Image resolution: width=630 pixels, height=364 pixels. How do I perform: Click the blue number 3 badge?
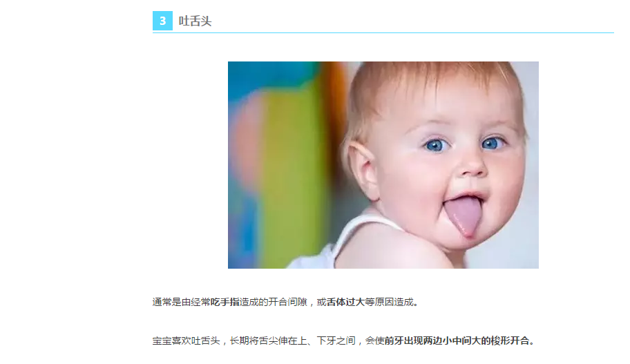(x=162, y=21)
